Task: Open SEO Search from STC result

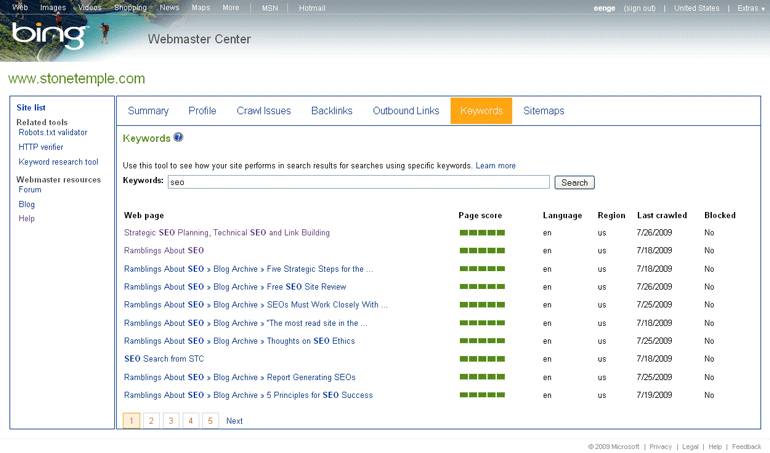Action: (164, 359)
